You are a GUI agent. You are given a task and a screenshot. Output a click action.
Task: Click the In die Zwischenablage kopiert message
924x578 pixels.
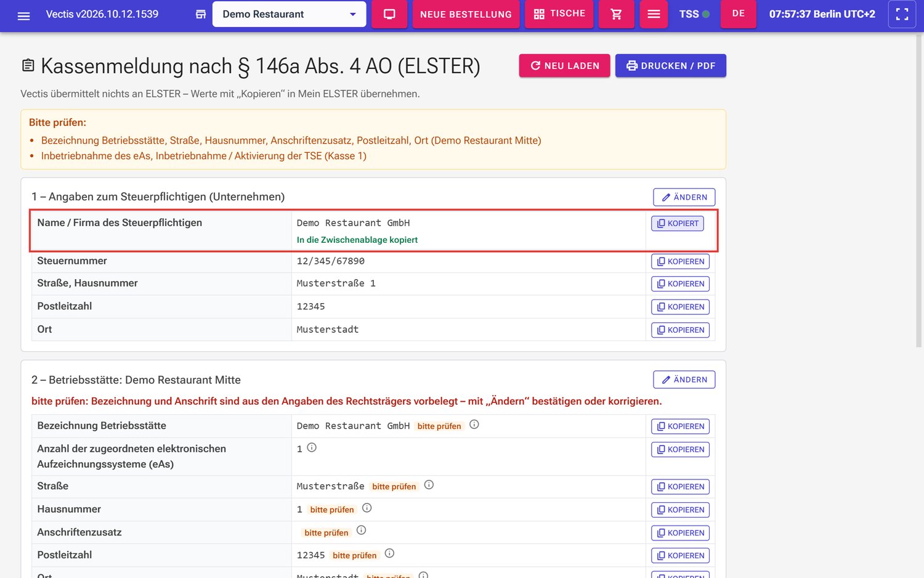click(357, 240)
